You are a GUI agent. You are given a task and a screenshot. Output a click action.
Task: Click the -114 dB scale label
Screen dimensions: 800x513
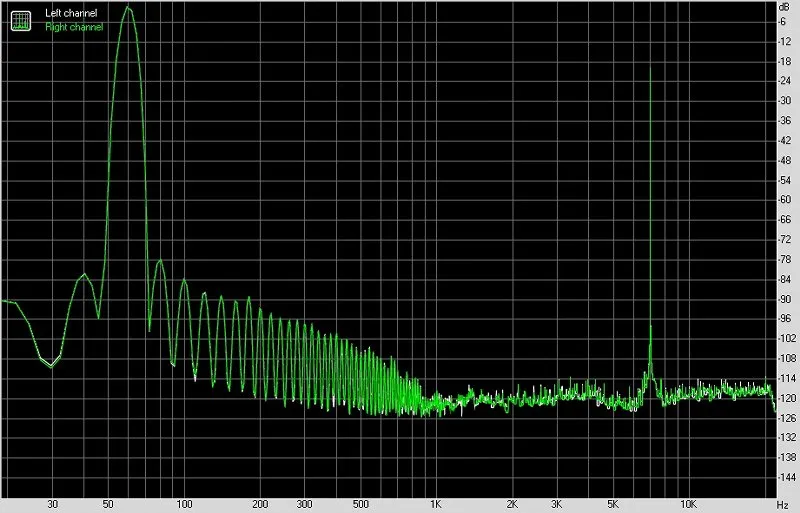(787, 378)
